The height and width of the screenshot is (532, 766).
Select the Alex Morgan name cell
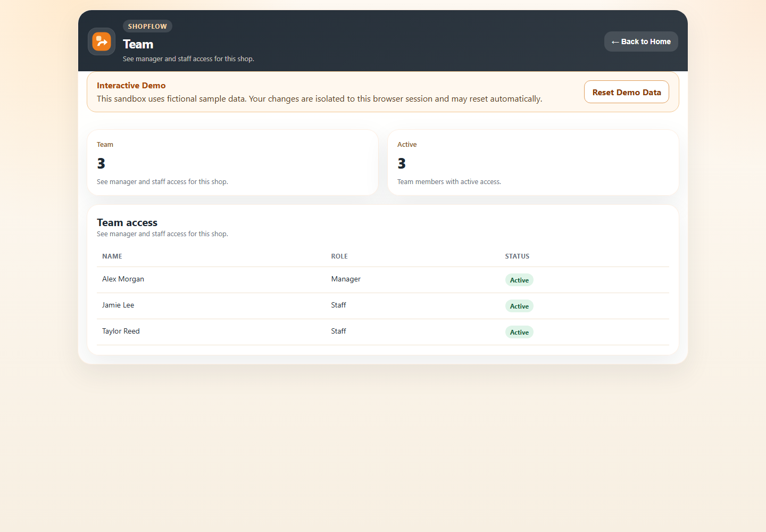[123, 279]
